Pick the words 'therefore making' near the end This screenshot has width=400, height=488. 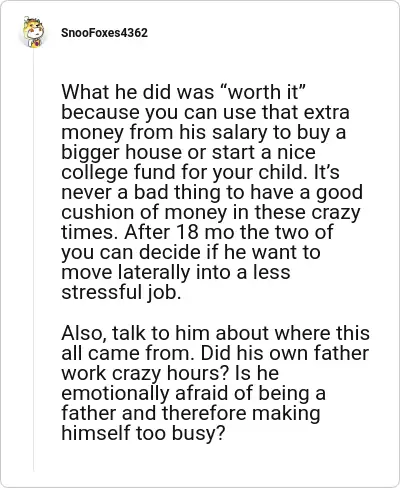241,413
